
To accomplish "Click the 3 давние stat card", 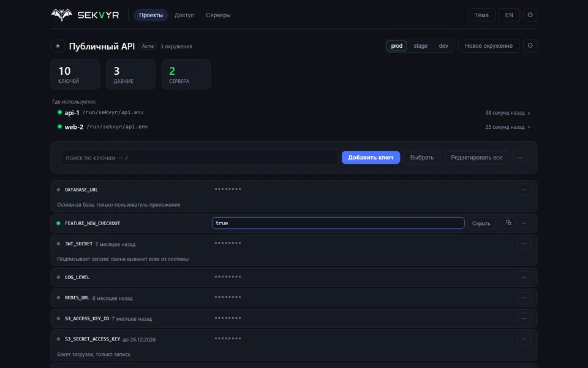I will pyautogui.click(x=130, y=74).
